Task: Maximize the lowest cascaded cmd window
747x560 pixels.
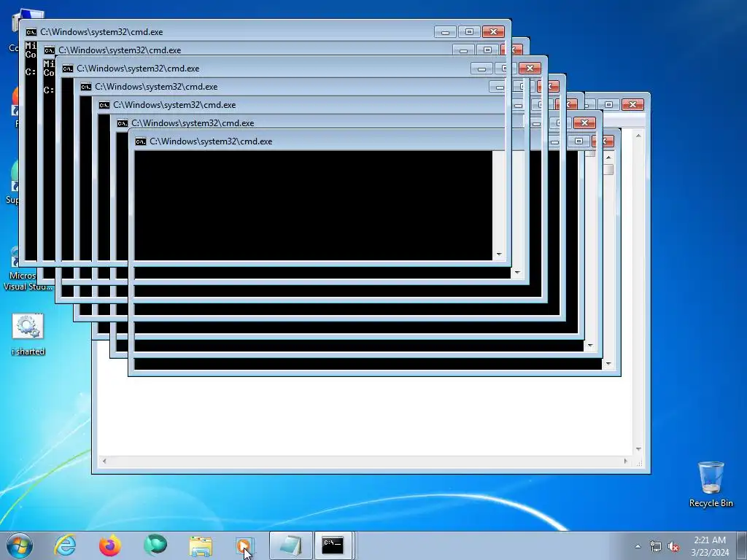Action: [x=578, y=141]
